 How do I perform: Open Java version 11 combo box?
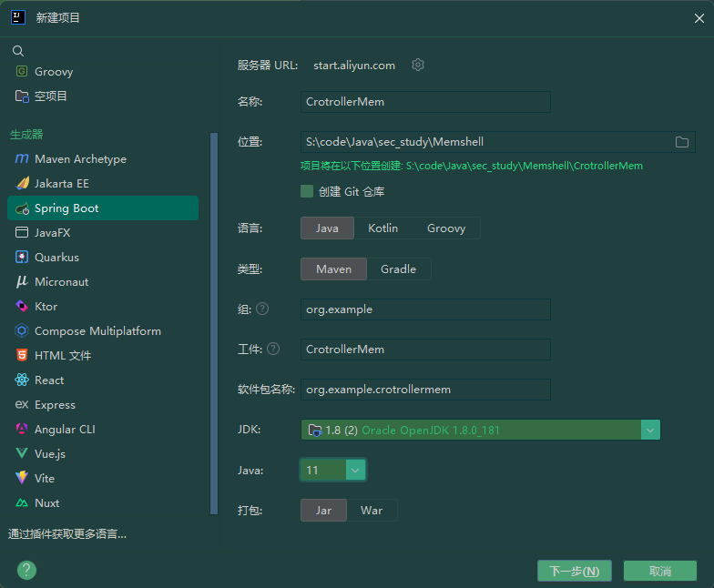click(x=333, y=470)
